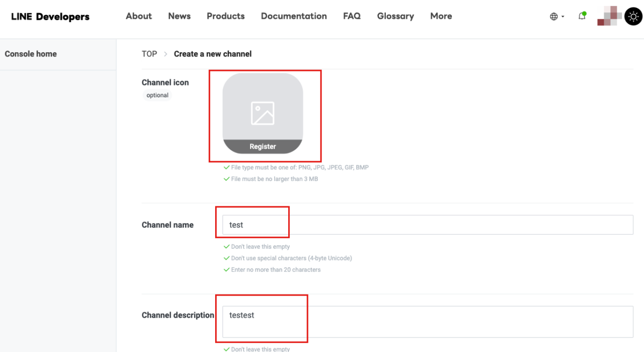Screen dimensions: 644x352
Task: Go to Console home in sidebar
Action: (31, 54)
